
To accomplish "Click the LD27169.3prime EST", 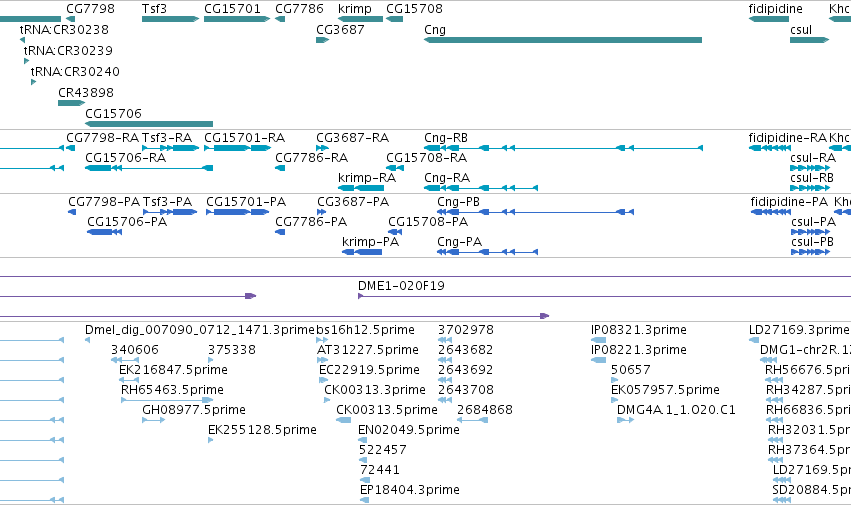I will pos(754,340).
